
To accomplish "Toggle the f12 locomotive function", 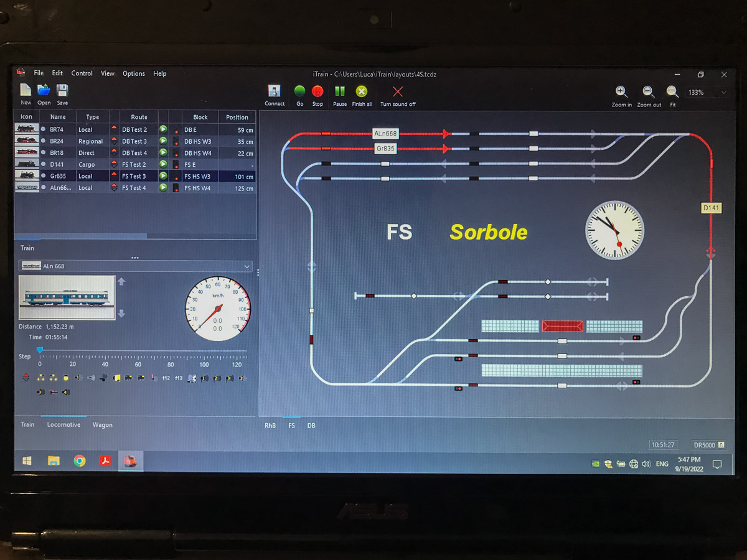I will click(x=166, y=378).
